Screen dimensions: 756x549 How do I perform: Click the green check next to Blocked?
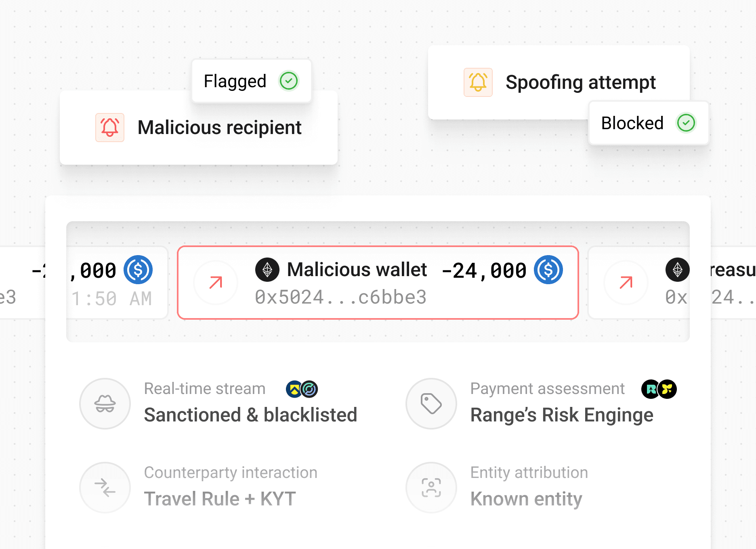click(x=686, y=123)
